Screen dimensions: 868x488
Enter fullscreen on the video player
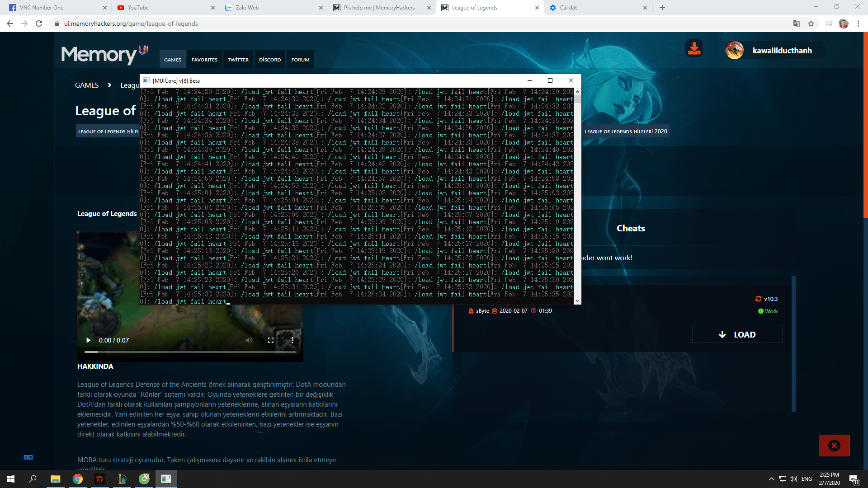(270, 340)
